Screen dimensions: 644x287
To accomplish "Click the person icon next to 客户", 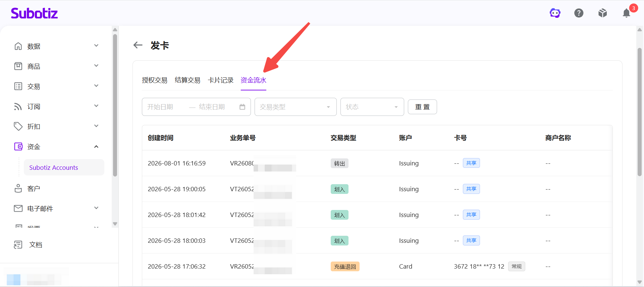I will 18,189.
